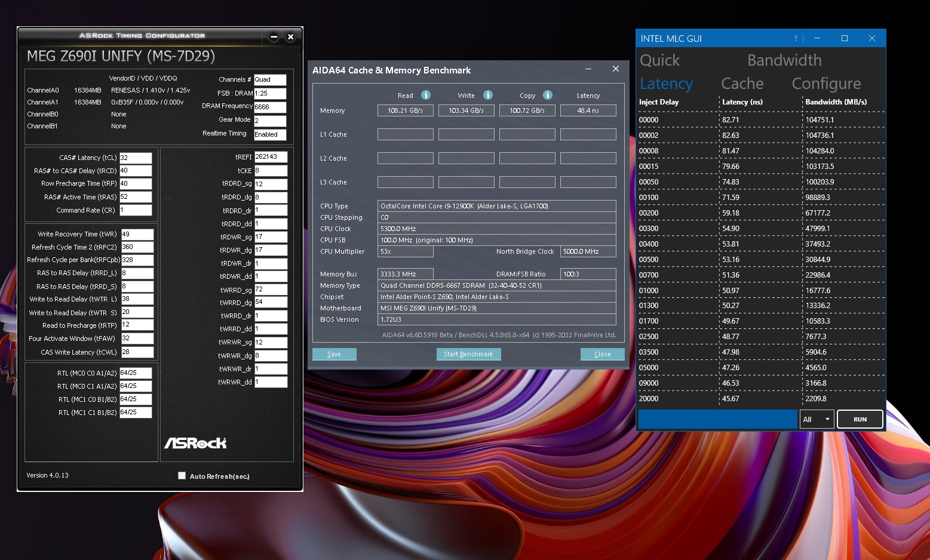The height and width of the screenshot is (560, 930).
Task: Click Start Benchmark in AIDA64
Action: [x=468, y=354]
